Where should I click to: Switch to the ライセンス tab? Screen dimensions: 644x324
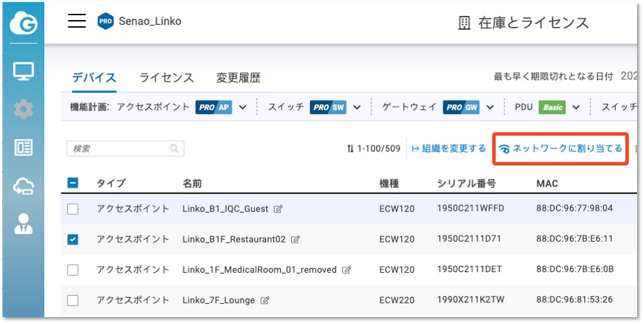coord(166,78)
